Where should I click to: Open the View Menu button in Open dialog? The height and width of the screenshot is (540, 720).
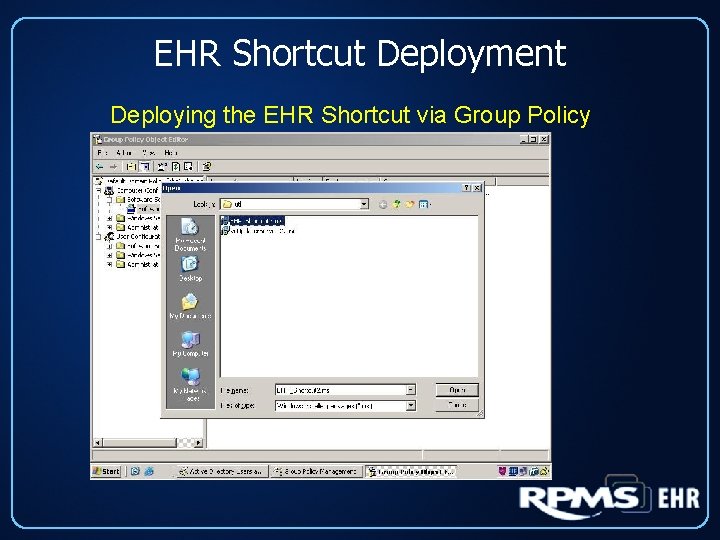coord(424,204)
